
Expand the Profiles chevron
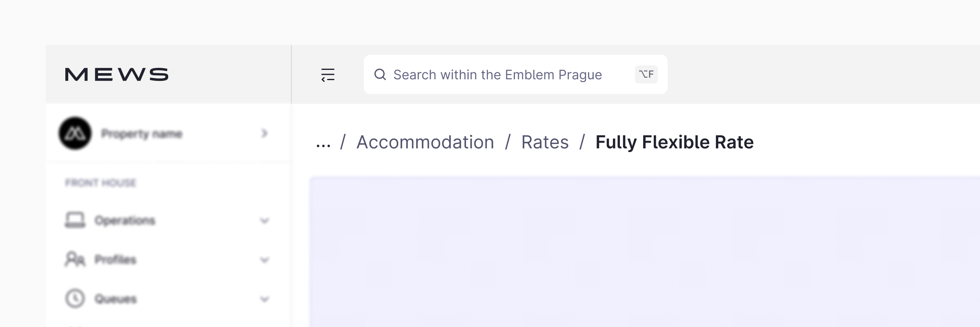pyautogui.click(x=265, y=260)
